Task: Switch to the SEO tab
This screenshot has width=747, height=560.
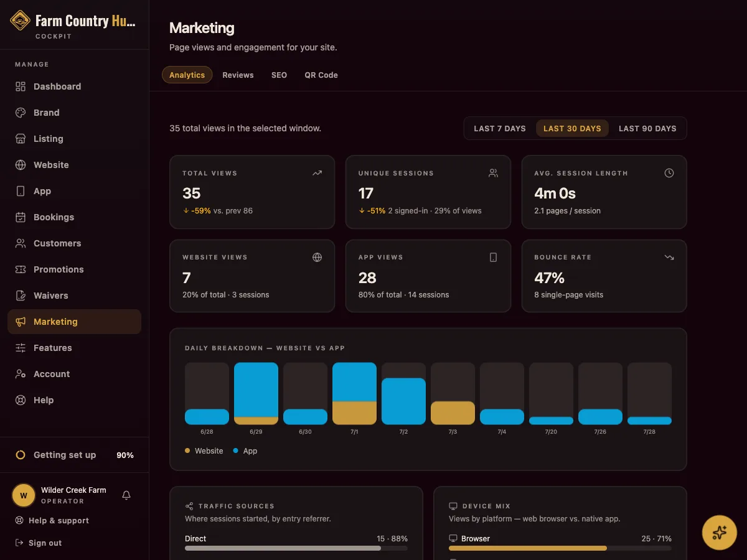Action: coord(279,75)
